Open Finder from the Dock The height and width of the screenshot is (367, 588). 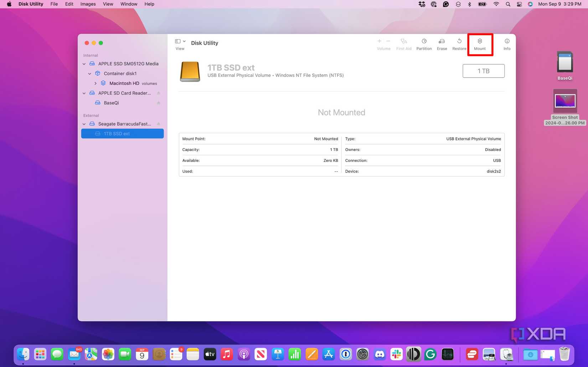(x=23, y=354)
